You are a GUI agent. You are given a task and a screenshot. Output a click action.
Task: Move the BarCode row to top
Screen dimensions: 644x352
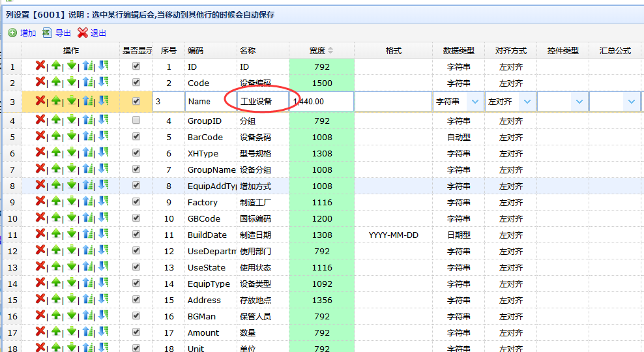coord(89,137)
